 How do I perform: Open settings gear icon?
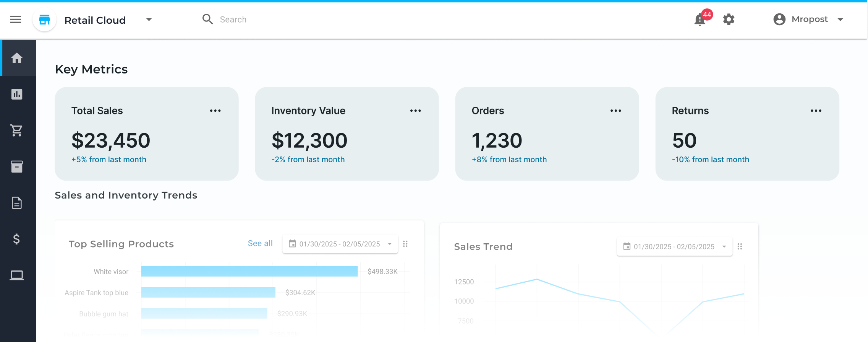pos(729,20)
